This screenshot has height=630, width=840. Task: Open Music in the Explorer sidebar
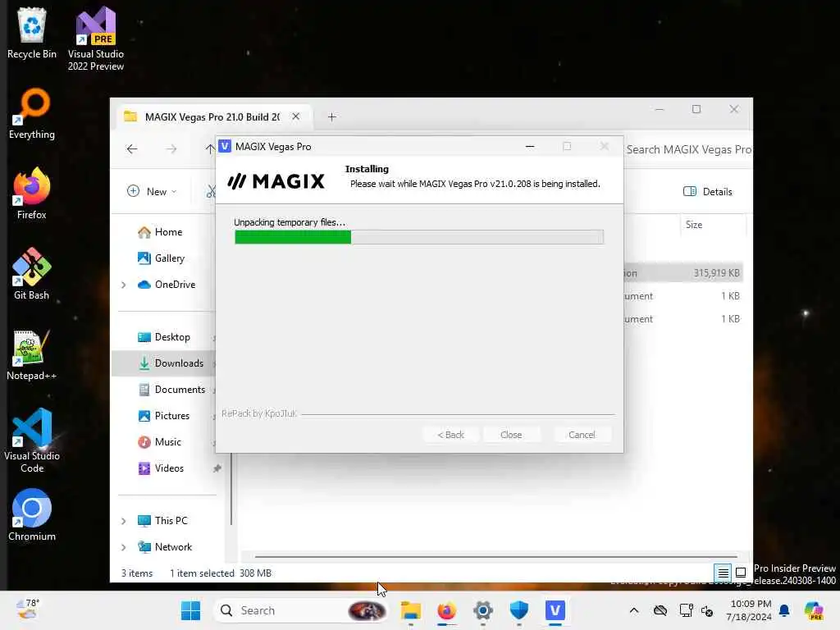click(160, 442)
